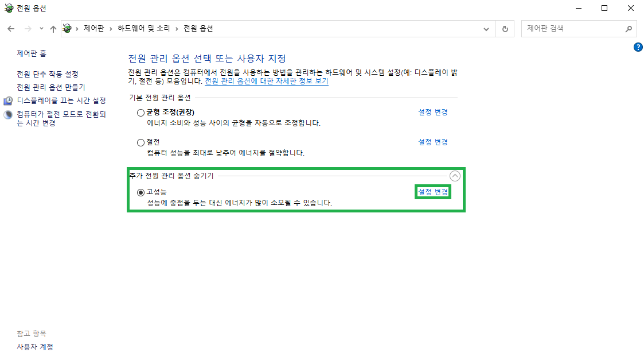Screen dimensions: 644x364
Task: Go to 하드웨어 및 소리 in the breadcrumb
Action: point(144,28)
